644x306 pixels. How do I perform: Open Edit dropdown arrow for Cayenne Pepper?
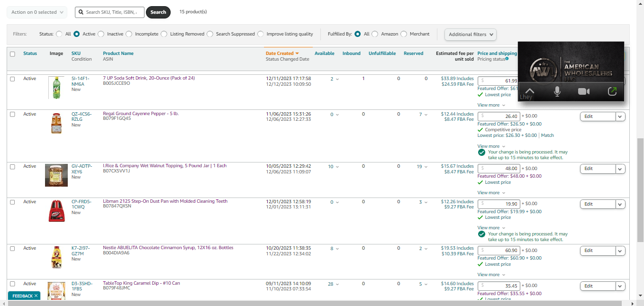(x=621, y=117)
